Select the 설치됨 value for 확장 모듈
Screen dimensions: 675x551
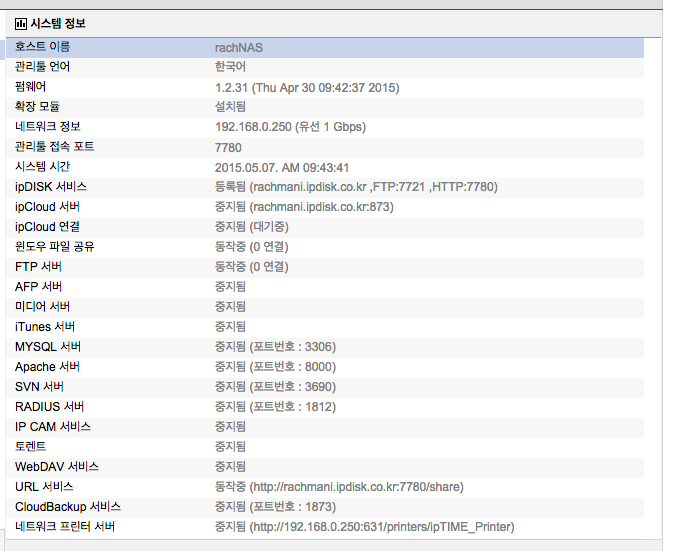[x=230, y=107]
